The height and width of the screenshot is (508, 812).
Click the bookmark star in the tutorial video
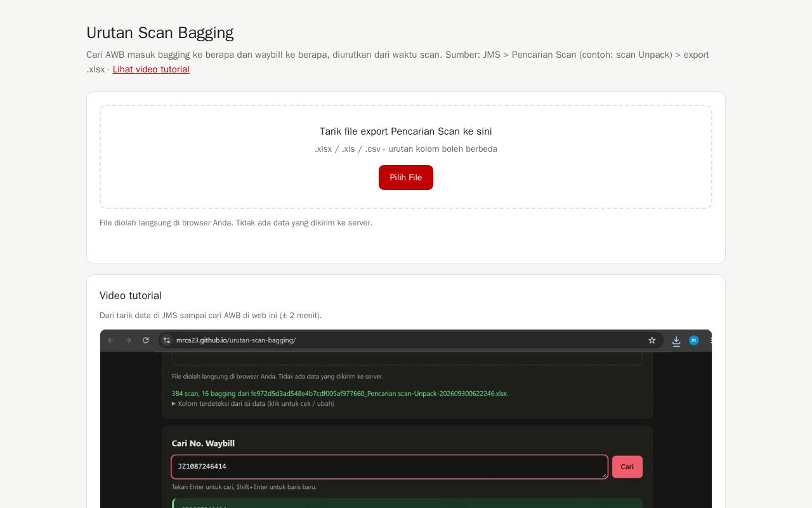[x=652, y=340]
